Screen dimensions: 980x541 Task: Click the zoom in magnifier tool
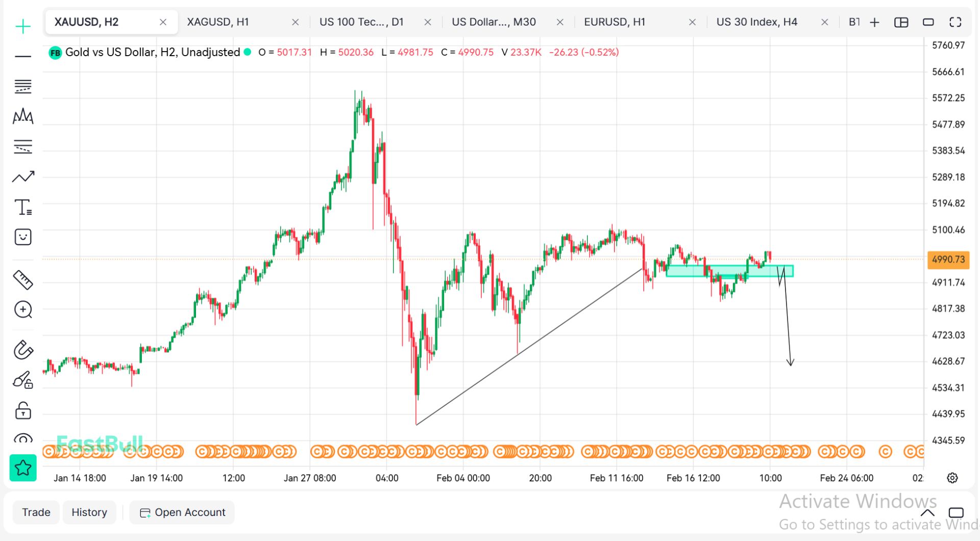click(23, 310)
